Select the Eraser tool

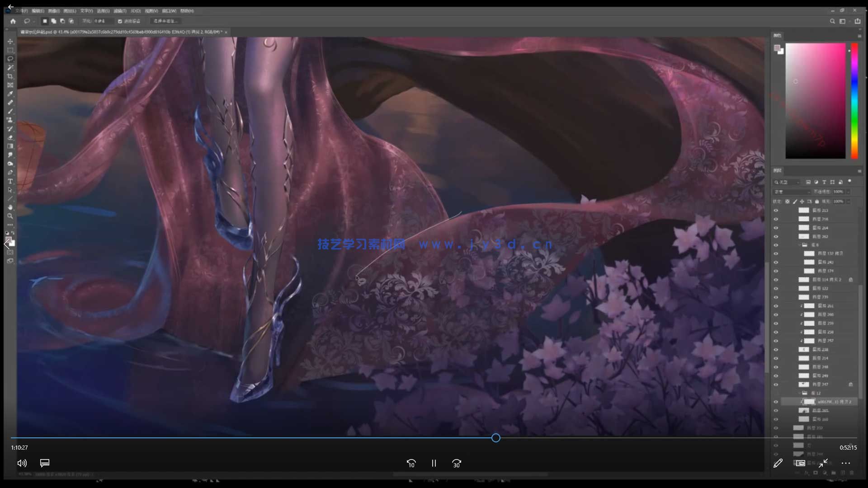(x=10, y=137)
